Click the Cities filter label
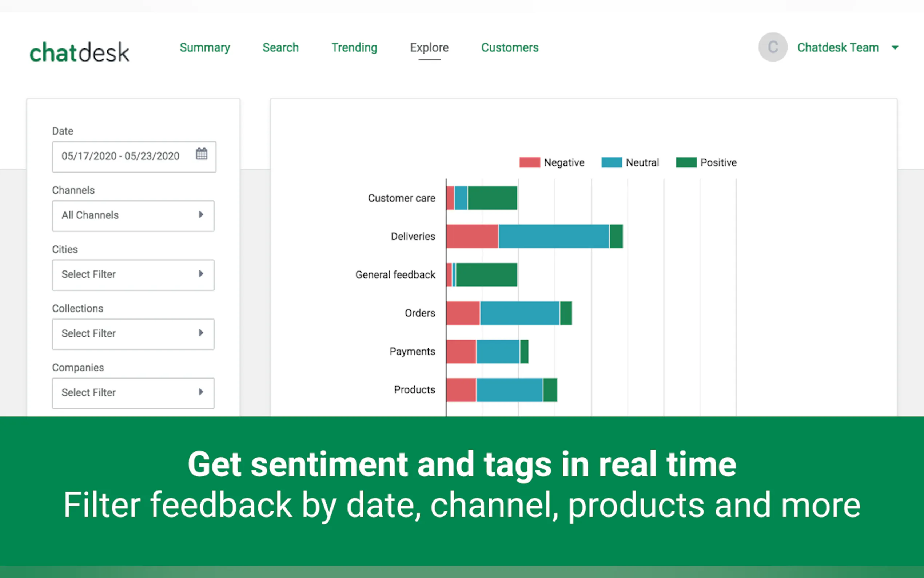The height and width of the screenshot is (578, 924). [x=65, y=249]
